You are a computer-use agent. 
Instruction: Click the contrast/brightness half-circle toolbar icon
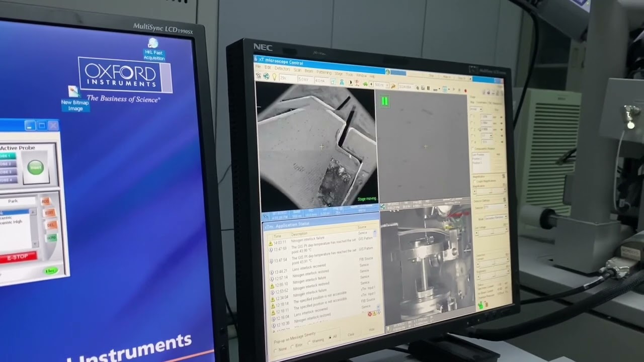tap(350, 82)
